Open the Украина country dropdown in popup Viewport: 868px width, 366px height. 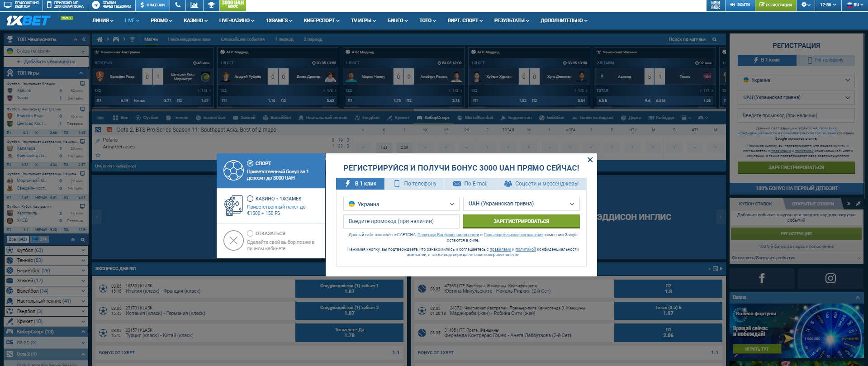coord(401,204)
